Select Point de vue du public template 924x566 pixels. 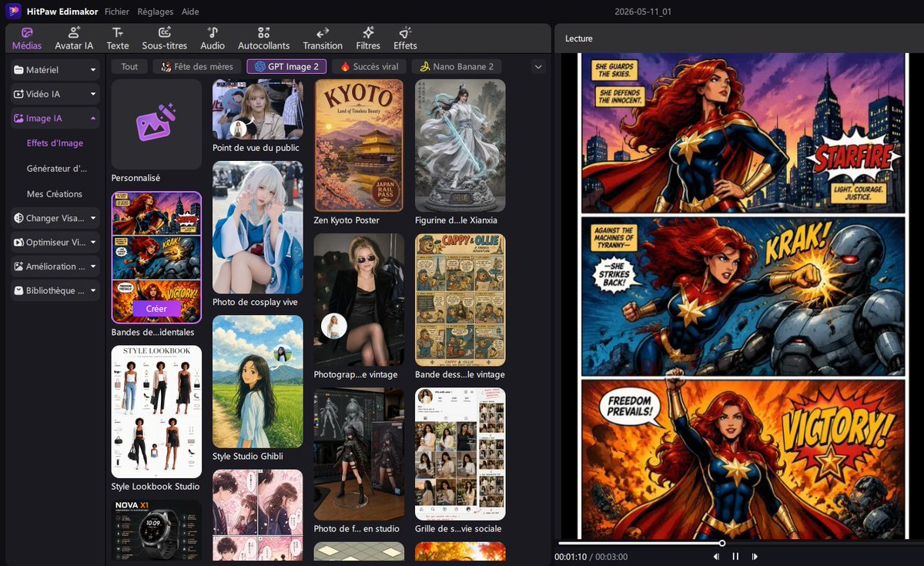pyautogui.click(x=258, y=109)
